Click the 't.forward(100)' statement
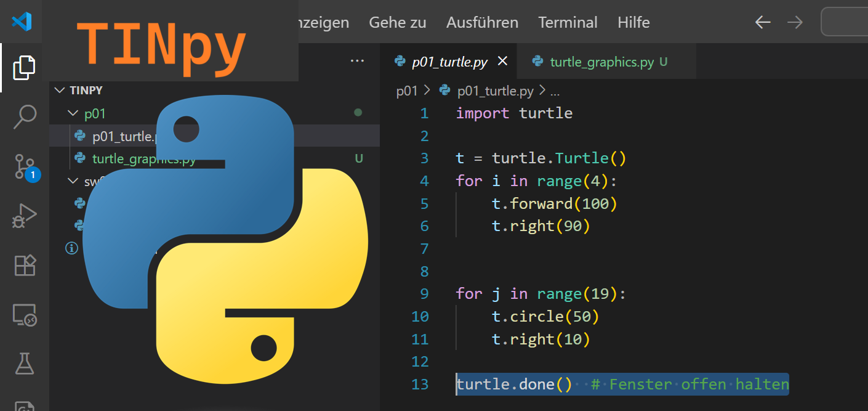The image size is (868, 411). pyautogui.click(x=554, y=203)
